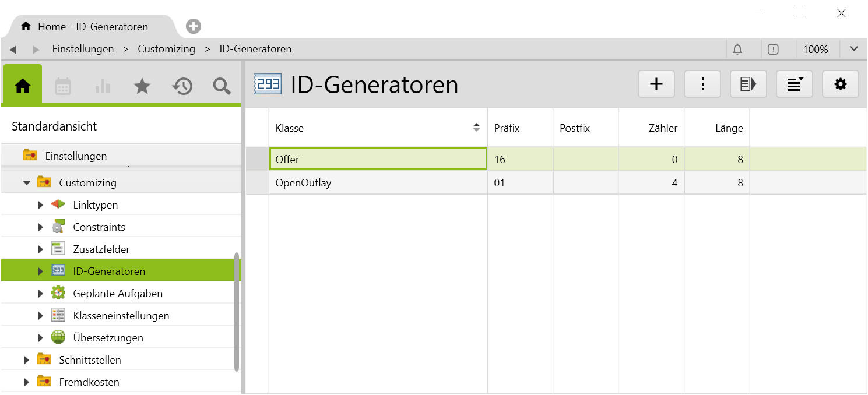The height and width of the screenshot is (395, 868).
Task: Click the Customizing breadcrumb link
Action: [166, 49]
